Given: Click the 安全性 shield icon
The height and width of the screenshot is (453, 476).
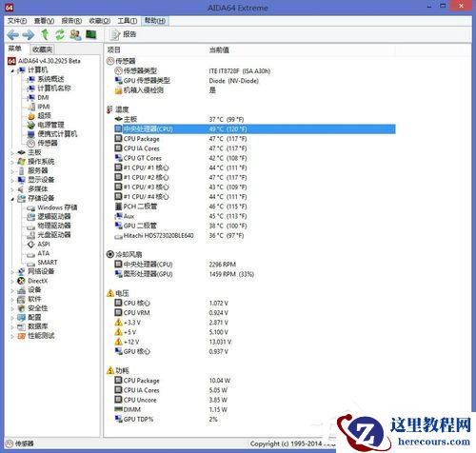Looking at the screenshot, I should 21,308.
